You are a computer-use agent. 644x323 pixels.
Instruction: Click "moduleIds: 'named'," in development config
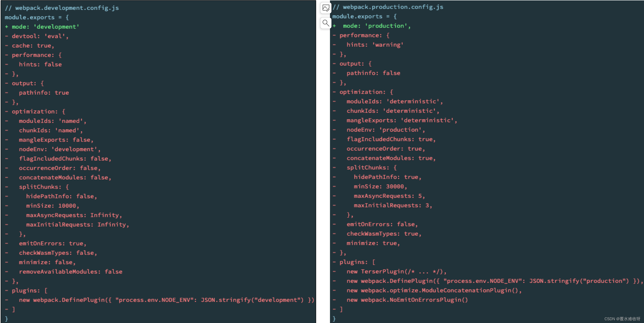coord(52,121)
